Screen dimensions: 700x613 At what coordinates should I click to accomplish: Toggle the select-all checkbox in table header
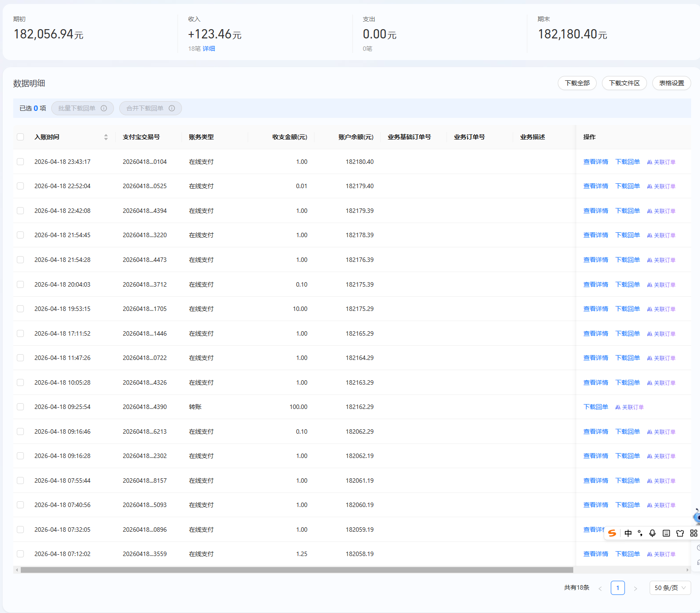[x=20, y=137]
